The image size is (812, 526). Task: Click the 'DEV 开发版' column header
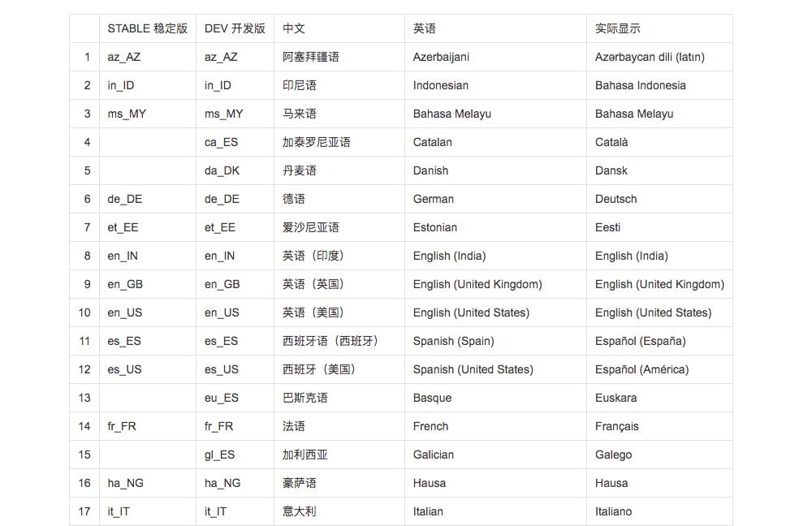[235, 28]
